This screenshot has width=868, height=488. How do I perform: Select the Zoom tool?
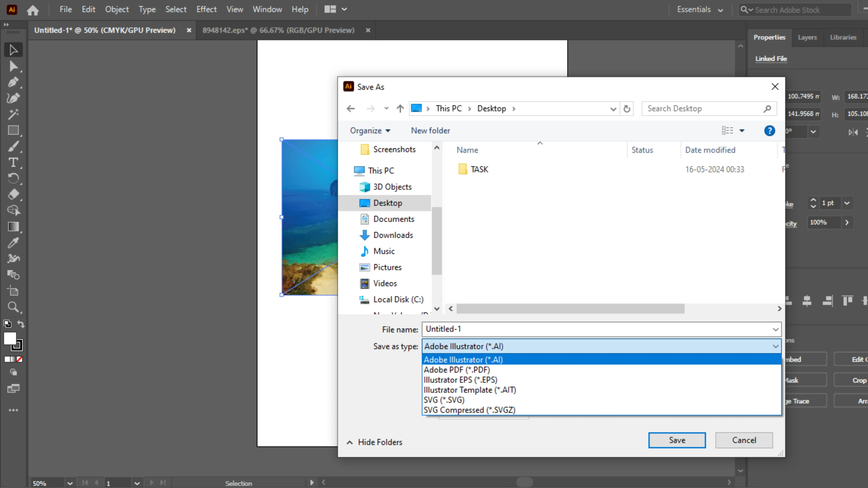[x=13, y=307]
